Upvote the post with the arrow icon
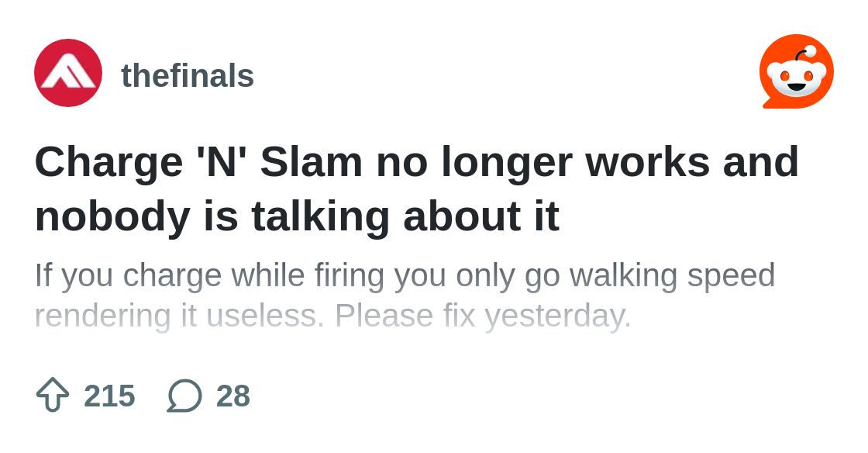This screenshot has height=453, width=868. pyautogui.click(x=53, y=396)
